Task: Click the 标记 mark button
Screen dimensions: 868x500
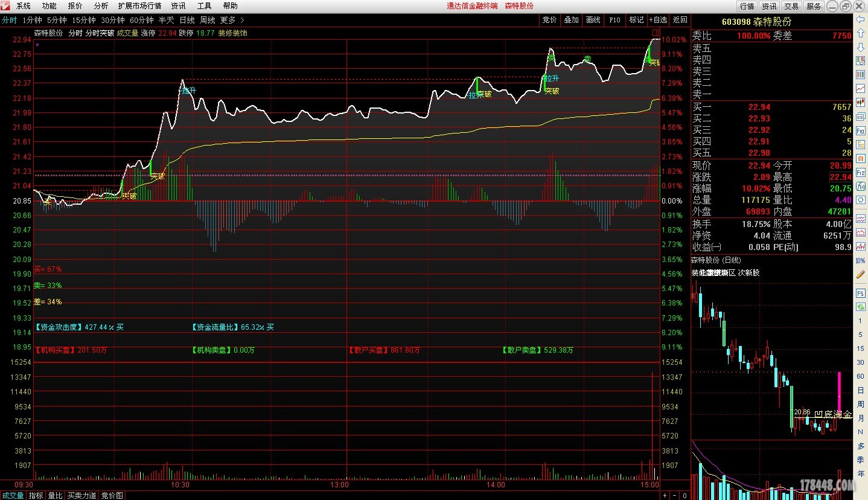Action: tap(636, 20)
